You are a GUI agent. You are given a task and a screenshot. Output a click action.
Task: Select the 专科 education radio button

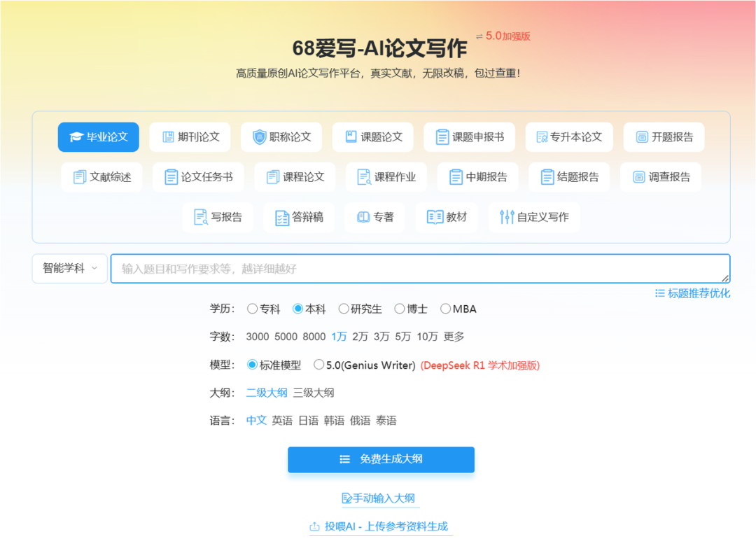pos(252,309)
